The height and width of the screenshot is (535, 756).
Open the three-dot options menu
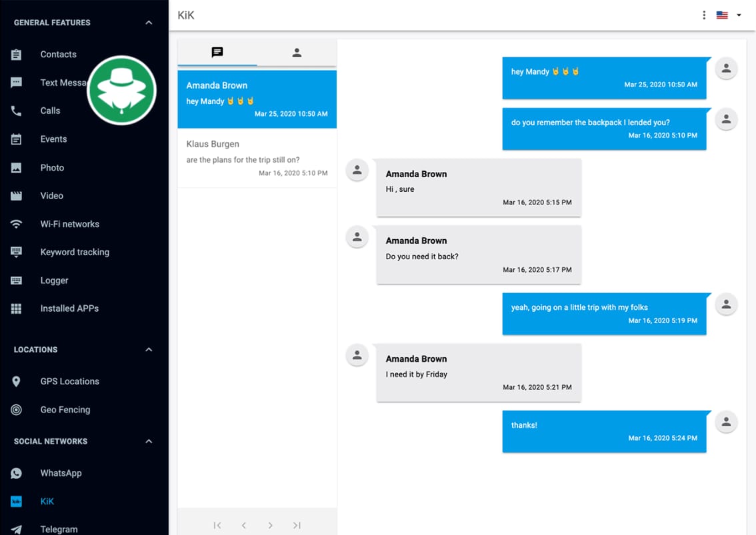(704, 15)
